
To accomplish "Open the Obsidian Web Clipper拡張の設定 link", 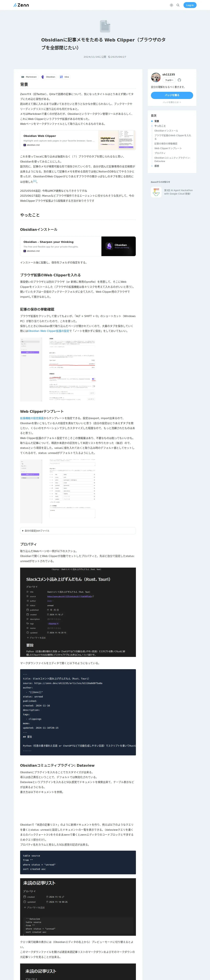I will point(48,331).
